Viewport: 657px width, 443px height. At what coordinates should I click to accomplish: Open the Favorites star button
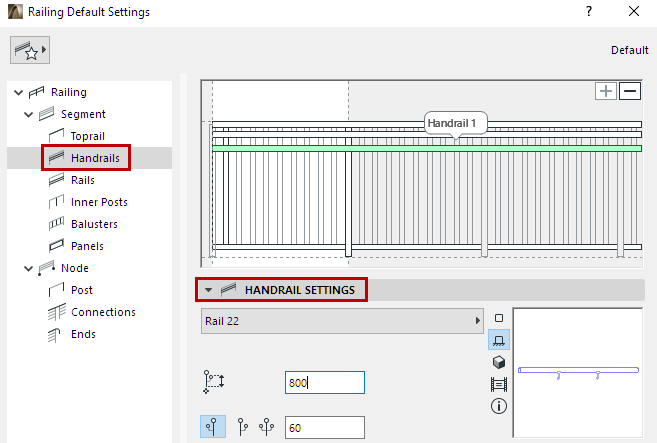(30, 49)
